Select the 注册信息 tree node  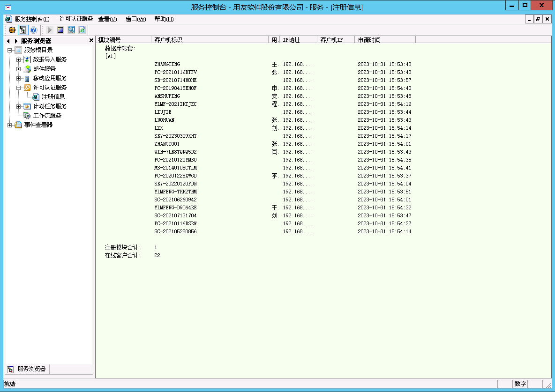(x=53, y=97)
